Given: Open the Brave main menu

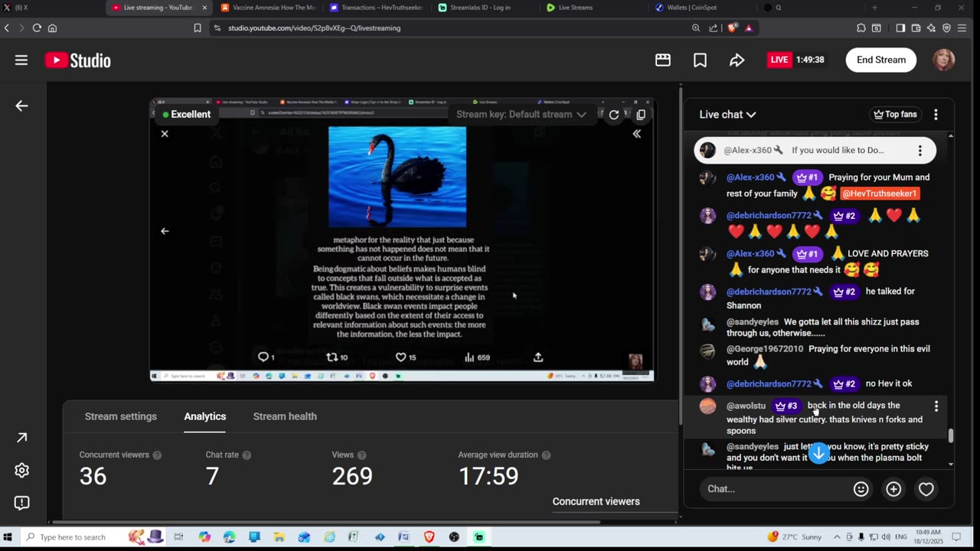Looking at the screenshot, I should 963,28.
